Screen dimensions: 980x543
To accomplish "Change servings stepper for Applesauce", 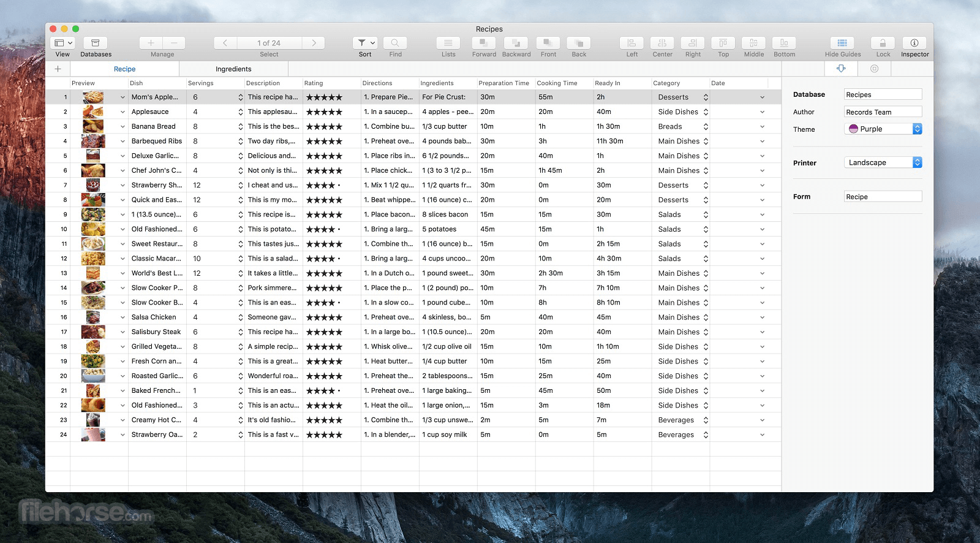I will click(x=241, y=112).
